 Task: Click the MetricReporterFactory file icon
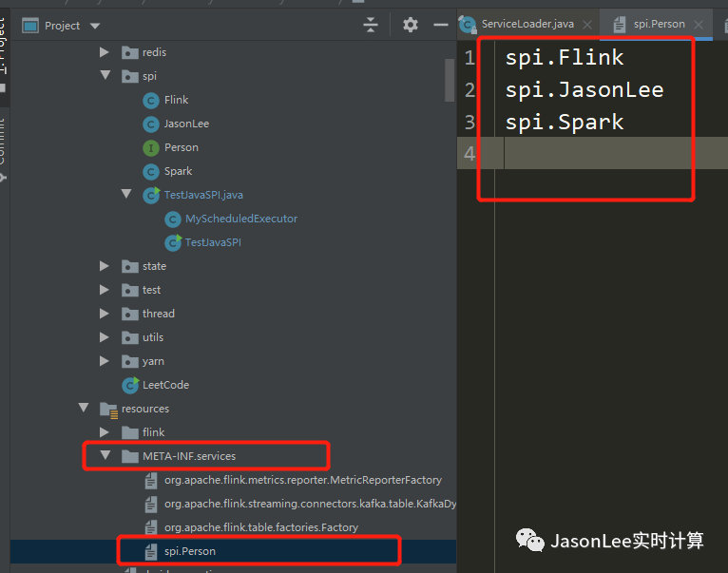(x=151, y=480)
